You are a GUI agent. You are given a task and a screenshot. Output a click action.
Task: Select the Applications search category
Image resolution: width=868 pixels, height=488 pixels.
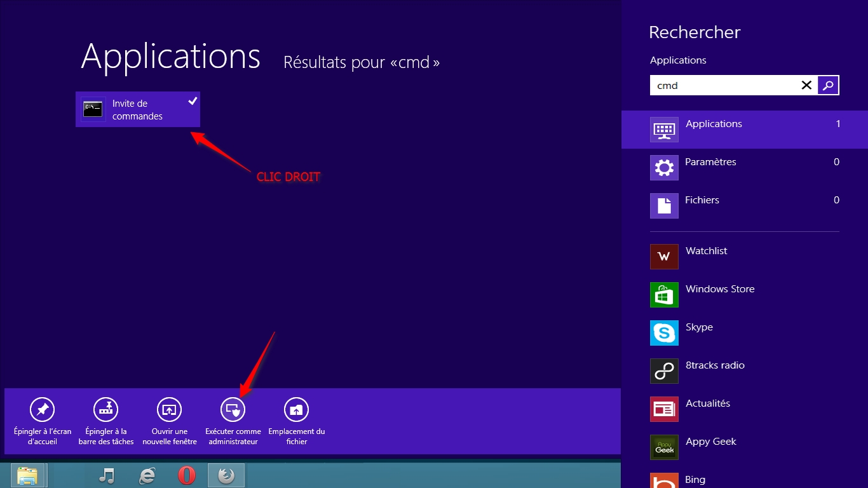pyautogui.click(x=744, y=130)
